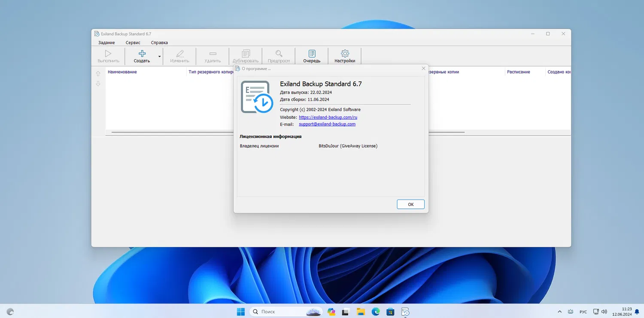Screen dimensions: 644x318
Task: Click the Дата выпуска: 22.02.2024 text
Action: [x=306, y=92]
